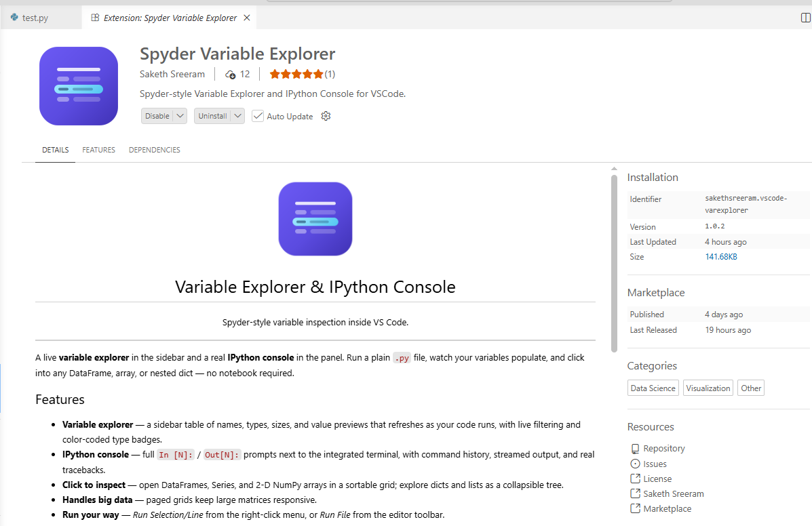The height and width of the screenshot is (526, 812).
Task: Click the Features heading in the README
Action: click(60, 399)
